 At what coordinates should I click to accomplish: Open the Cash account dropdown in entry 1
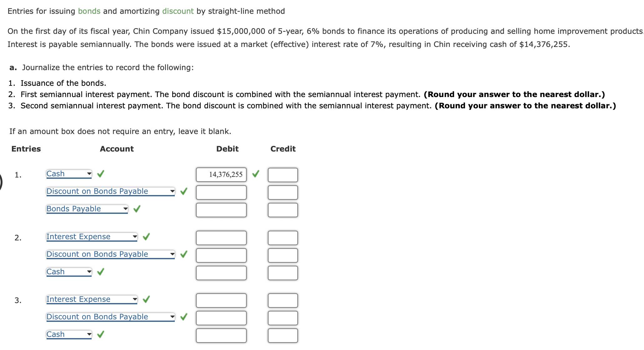[x=88, y=173]
